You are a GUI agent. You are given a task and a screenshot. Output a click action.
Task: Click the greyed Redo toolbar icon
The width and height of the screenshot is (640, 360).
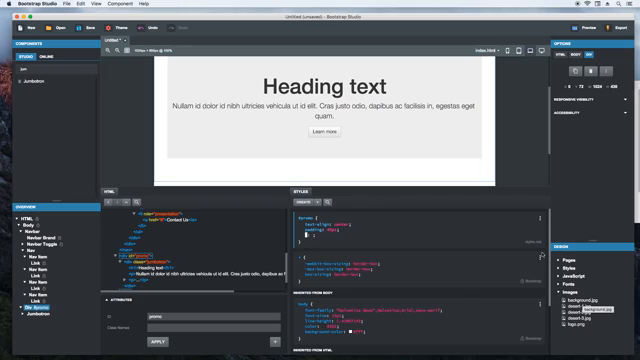171,28
